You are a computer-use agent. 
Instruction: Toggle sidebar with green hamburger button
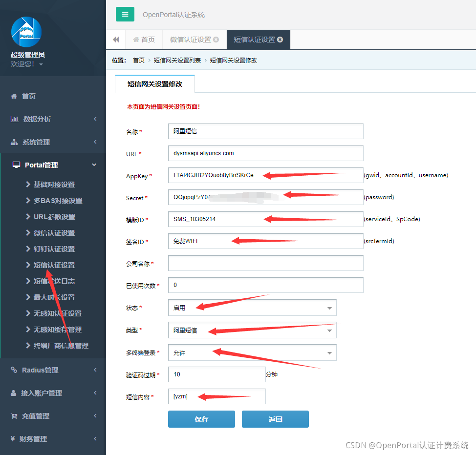(x=125, y=14)
